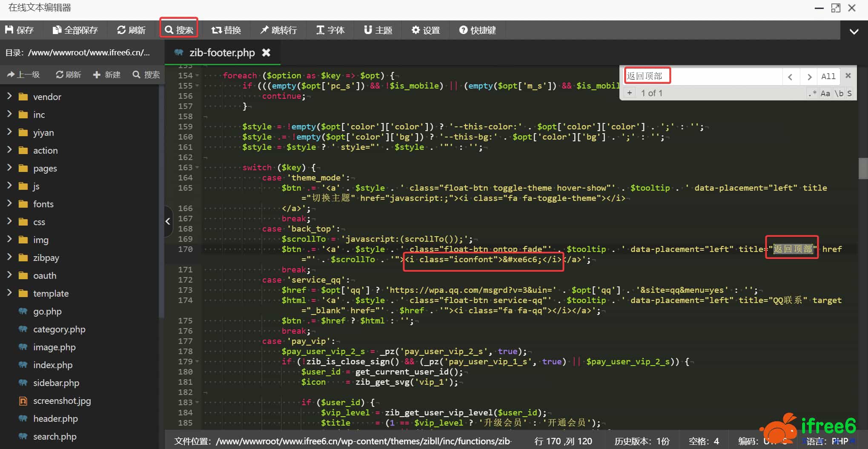
Task: Go to the previous search match
Action: 790,77
